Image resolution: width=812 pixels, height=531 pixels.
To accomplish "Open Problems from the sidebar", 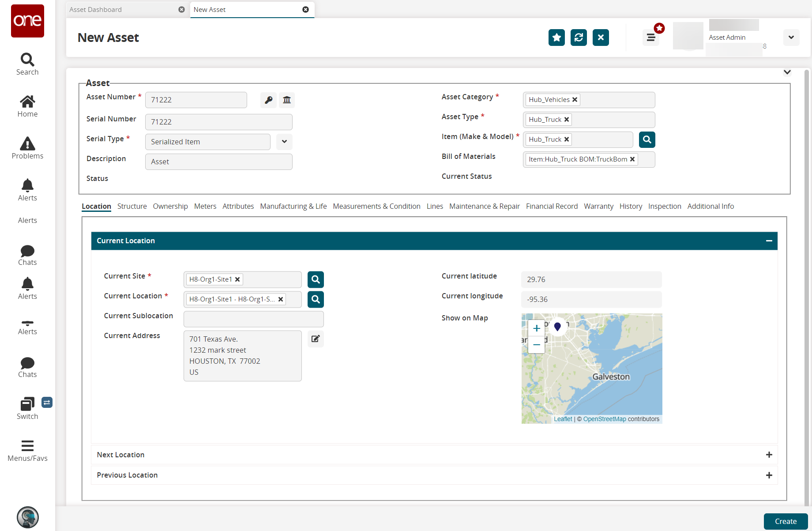I will (x=27, y=148).
